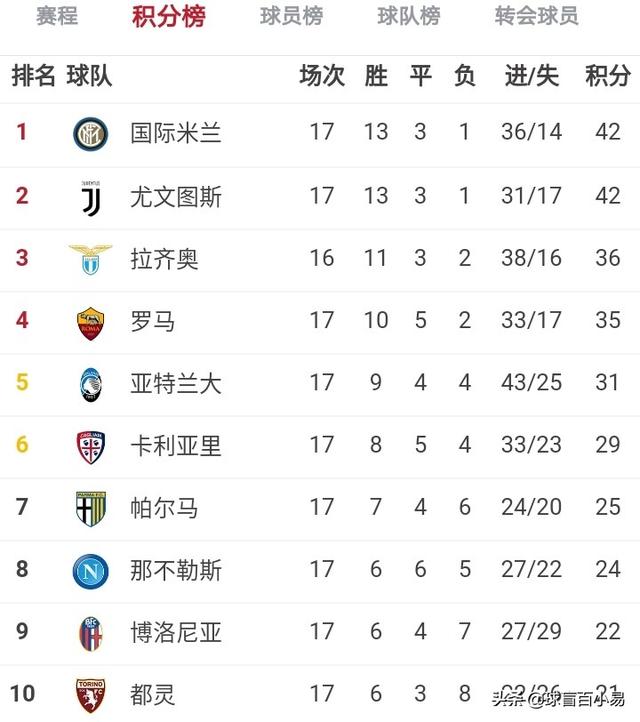This screenshot has width=640, height=722.
Task: Click the Atalanta club logo
Action: pos(90,384)
